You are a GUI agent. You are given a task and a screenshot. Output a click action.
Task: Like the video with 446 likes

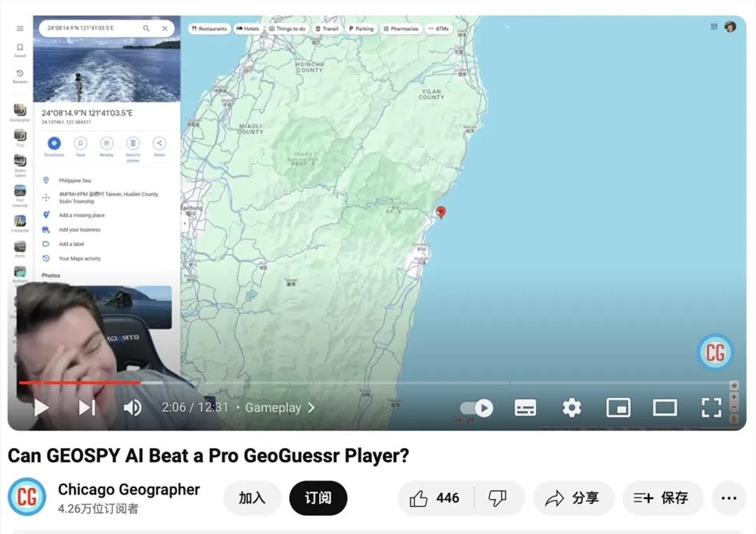435,498
